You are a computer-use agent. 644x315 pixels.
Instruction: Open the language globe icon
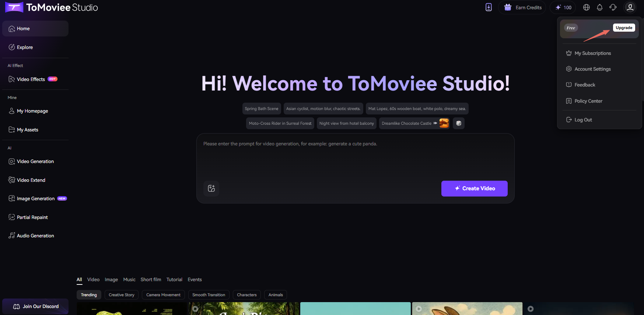(587, 7)
